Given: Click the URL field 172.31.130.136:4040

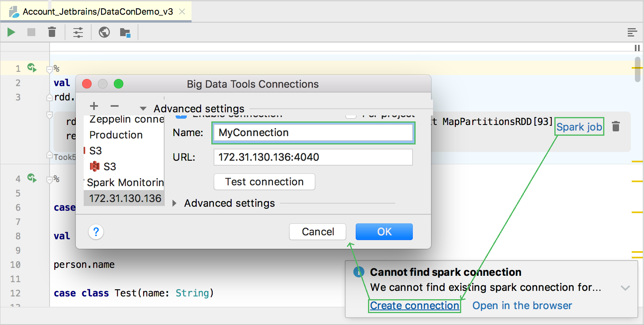Looking at the screenshot, I should point(313,157).
